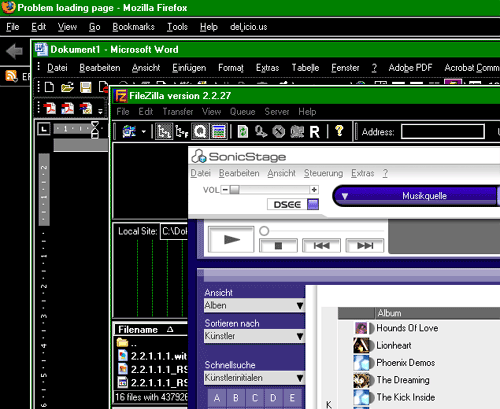The width and height of the screenshot is (500, 409).
Task: Click the SonicStage Stop button
Action: tap(278, 246)
